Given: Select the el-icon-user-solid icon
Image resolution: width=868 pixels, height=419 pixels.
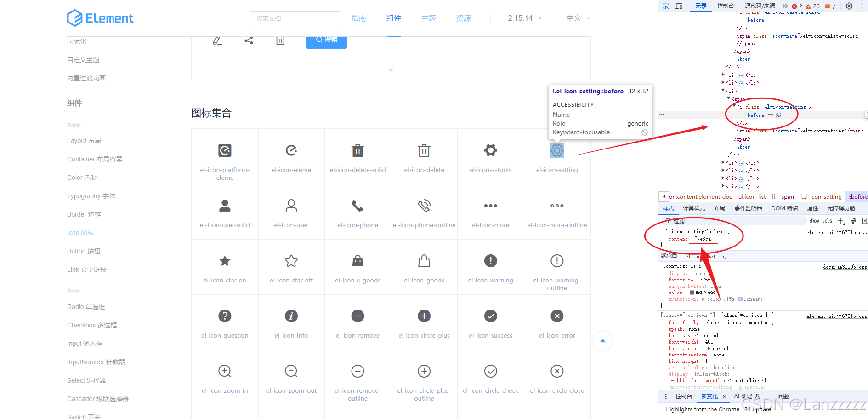Looking at the screenshot, I should pos(225,206).
